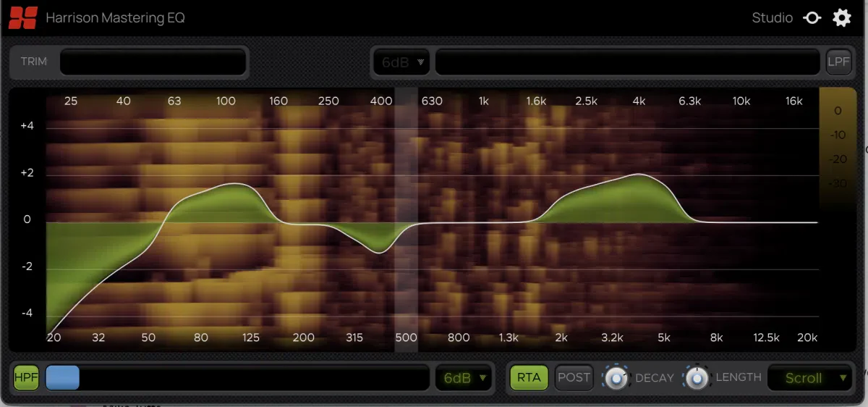Click the EQ curve boost near 100
This screenshot has height=407, width=868.
237,184
